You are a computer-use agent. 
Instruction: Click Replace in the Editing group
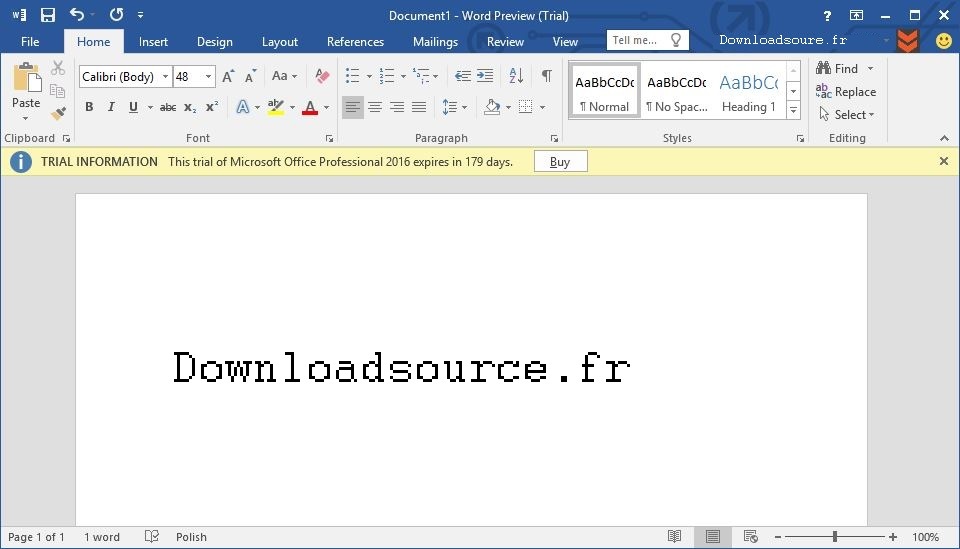[x=846, y=92]
